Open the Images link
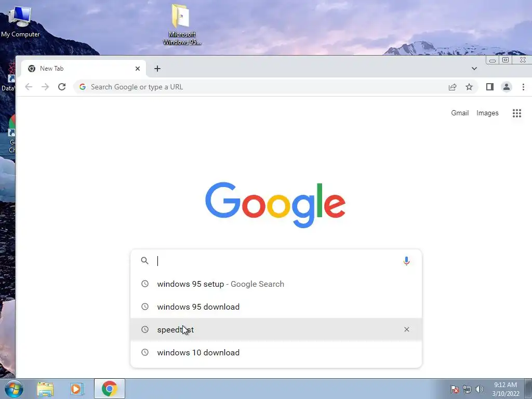Image resolution: width=532 pixels, height=399 pixels. point(487,113)
